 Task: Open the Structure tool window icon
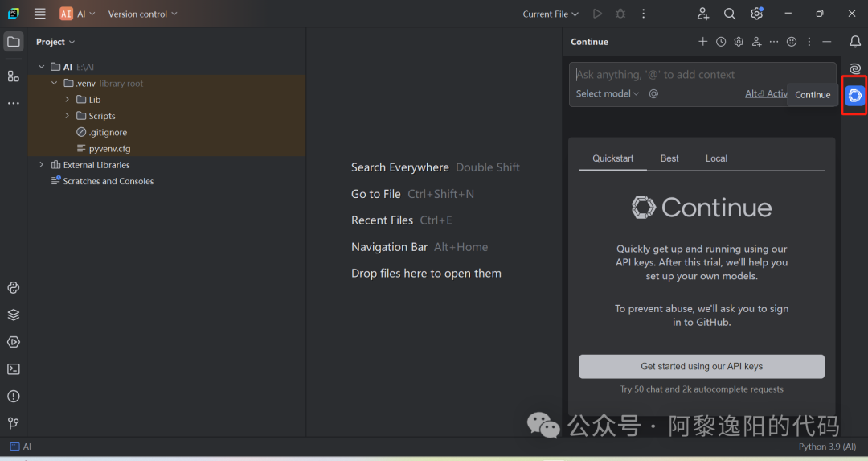click(14, 76)
